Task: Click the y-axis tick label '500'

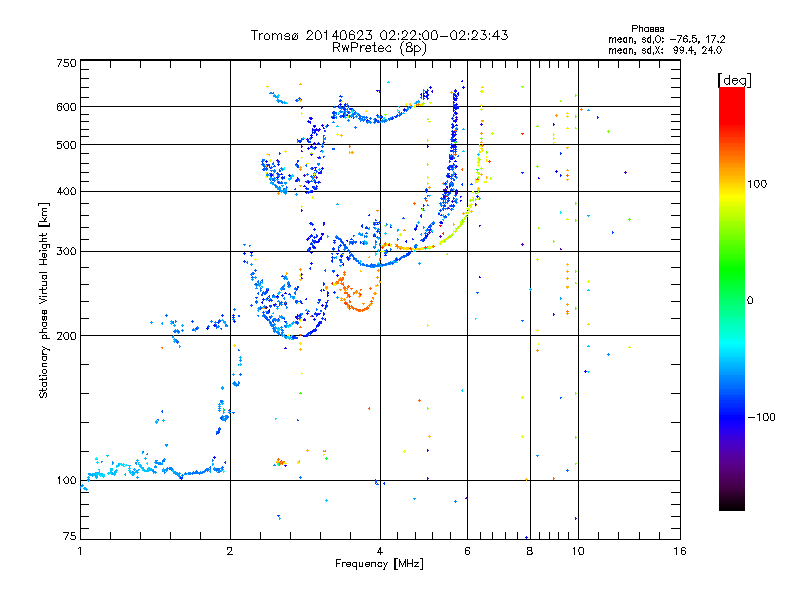Action: pyautogui.click(x=66, y=145)
